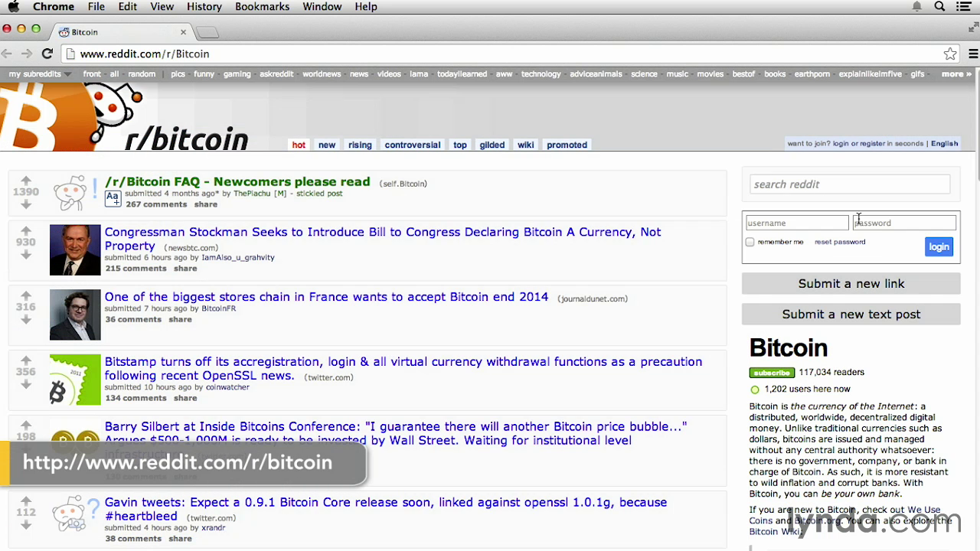Viewport: 980px width, 551px height.
Task: Upvote the Gavin tweets post
Action: coord(26,500)
